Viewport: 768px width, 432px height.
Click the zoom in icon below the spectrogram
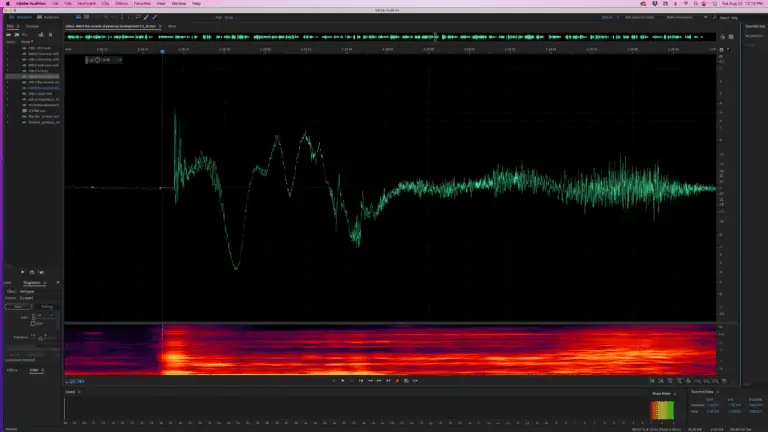click(652, 381)
